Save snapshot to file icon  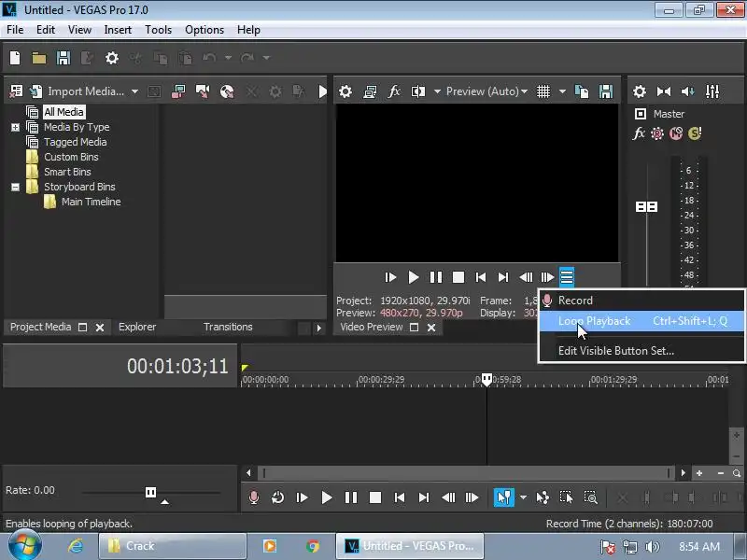tap(606, 91)
